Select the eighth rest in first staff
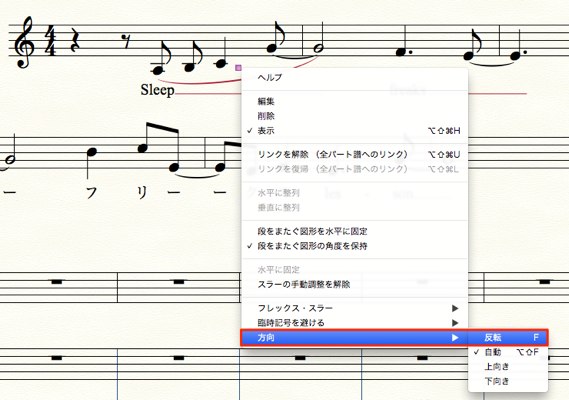569x400 pixels. coord(127,41)
